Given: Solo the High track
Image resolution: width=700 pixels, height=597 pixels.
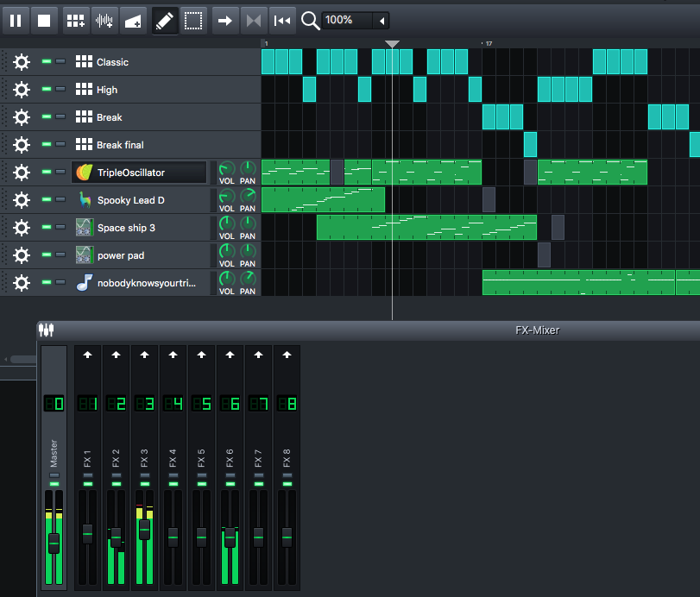Looking at the screenshot, I should pyautogui.click(x=59, y=89).
